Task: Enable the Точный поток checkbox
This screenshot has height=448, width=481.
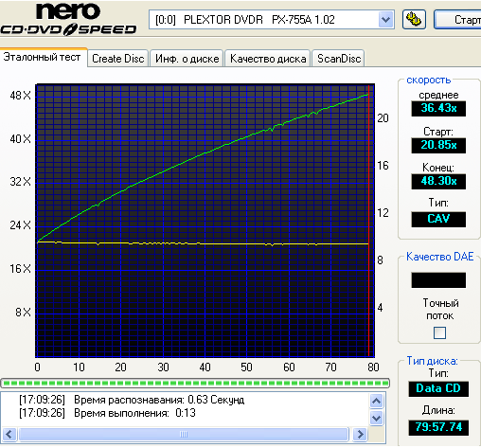Action: pos(439,332)
